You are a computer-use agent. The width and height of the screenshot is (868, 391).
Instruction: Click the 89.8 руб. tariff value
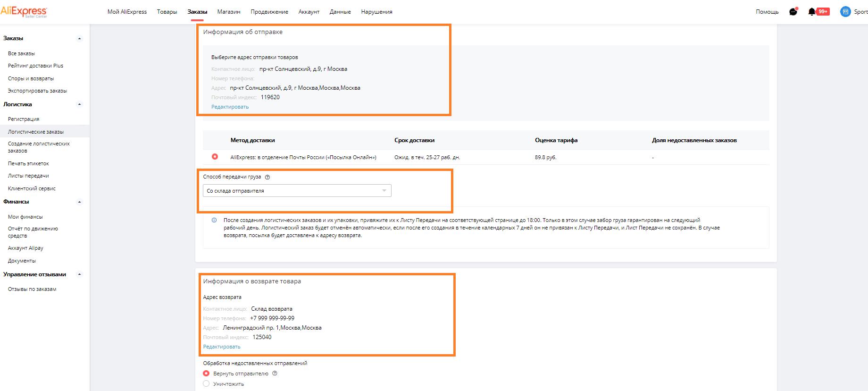546,157
